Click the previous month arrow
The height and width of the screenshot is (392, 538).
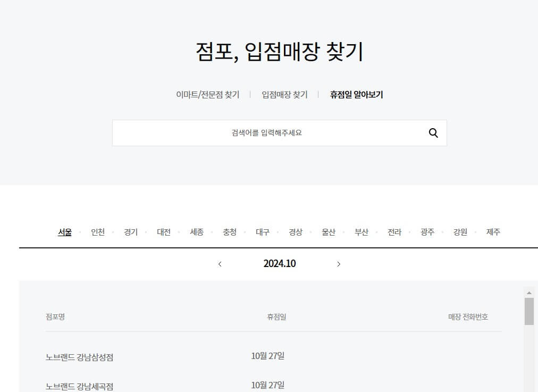click(x=220, y=264)
